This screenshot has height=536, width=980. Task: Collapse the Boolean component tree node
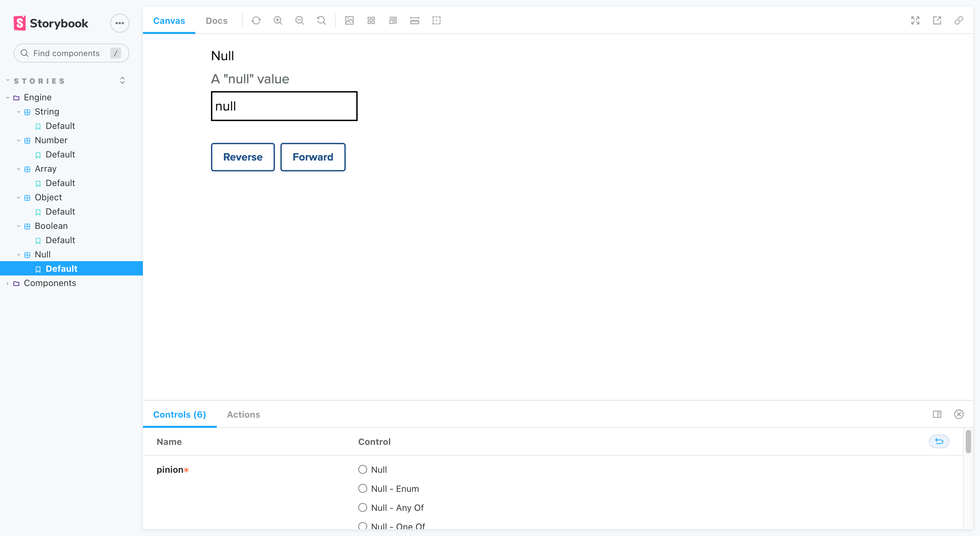coord(19,226)
